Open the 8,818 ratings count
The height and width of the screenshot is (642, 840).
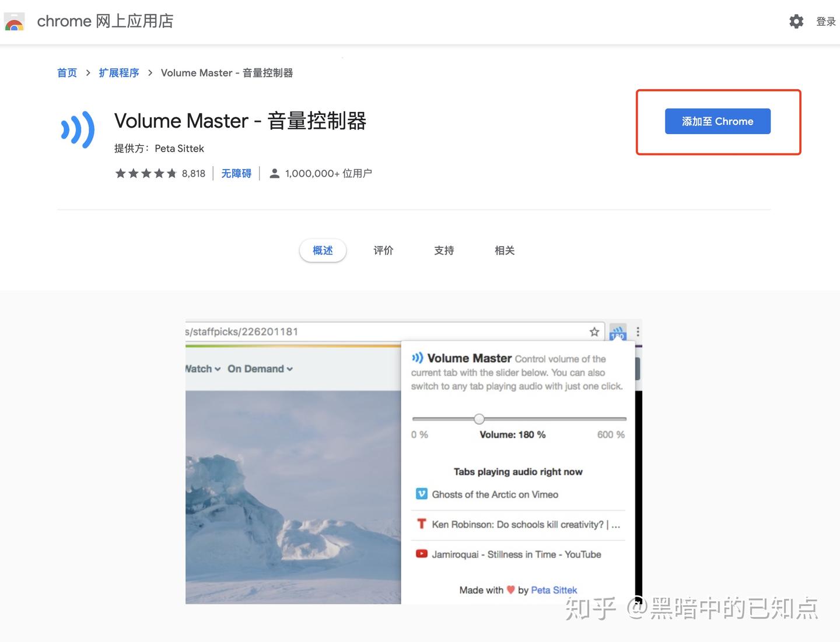coord(194,174)
